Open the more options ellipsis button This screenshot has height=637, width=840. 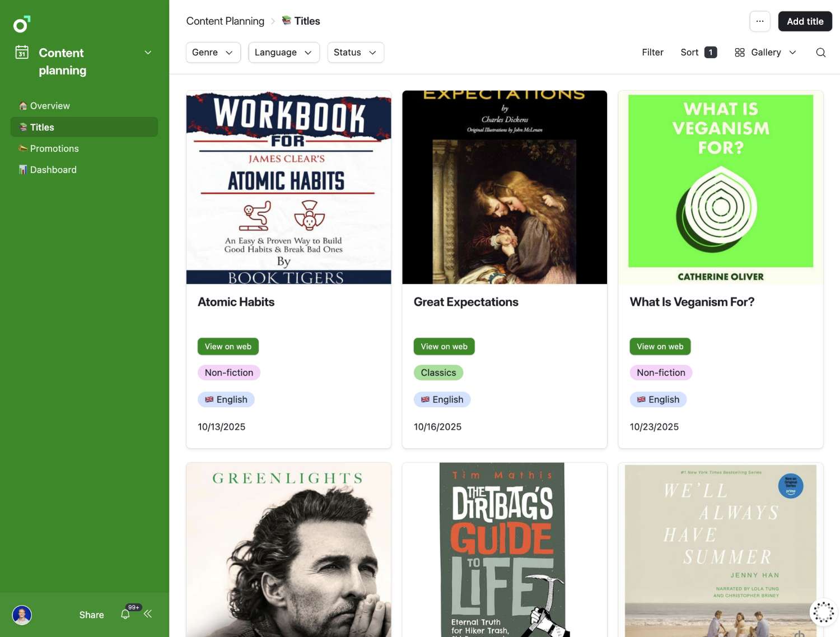point(760,21)
